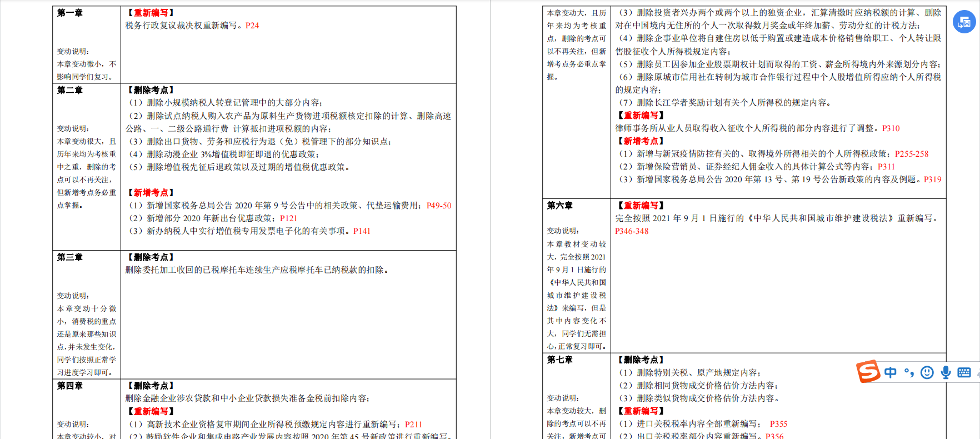Screen dimensions: 980x439
Task: Open the Sogou input method logo menu
Action: [x=868, y=372]
